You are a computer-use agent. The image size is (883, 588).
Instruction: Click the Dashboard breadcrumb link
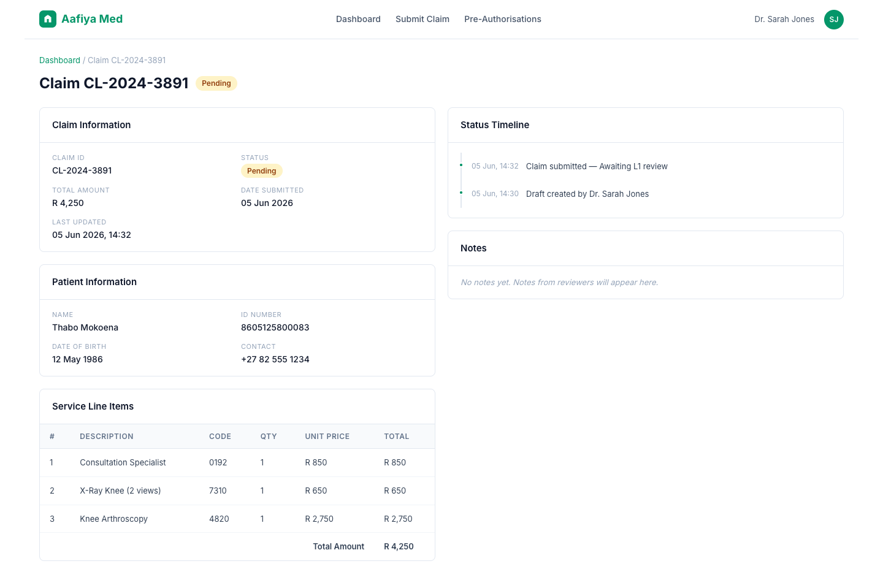[x=59, y=60]
